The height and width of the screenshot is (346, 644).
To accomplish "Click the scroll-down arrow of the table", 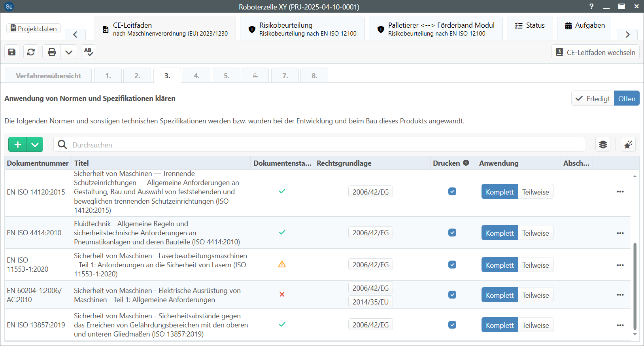I will 635,335.
